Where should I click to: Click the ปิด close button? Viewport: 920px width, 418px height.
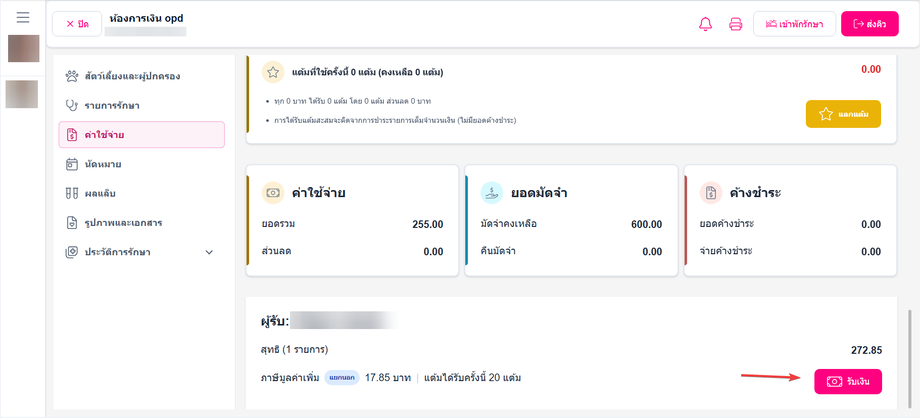[77, 24]
